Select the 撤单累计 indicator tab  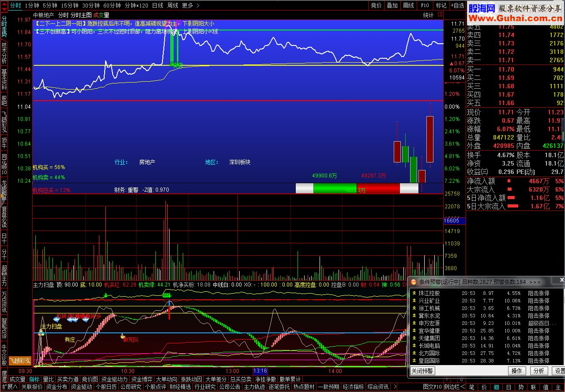click(x=290, y=379)
